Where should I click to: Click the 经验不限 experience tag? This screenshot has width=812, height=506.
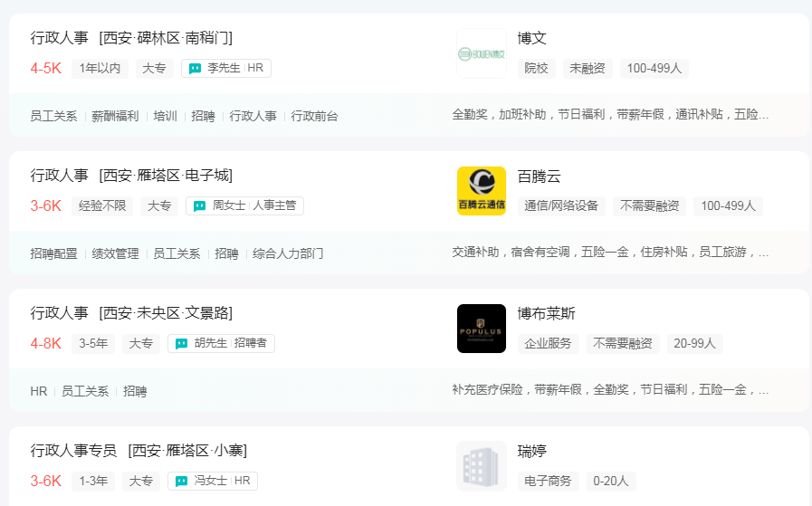click(x=102, y=205)
